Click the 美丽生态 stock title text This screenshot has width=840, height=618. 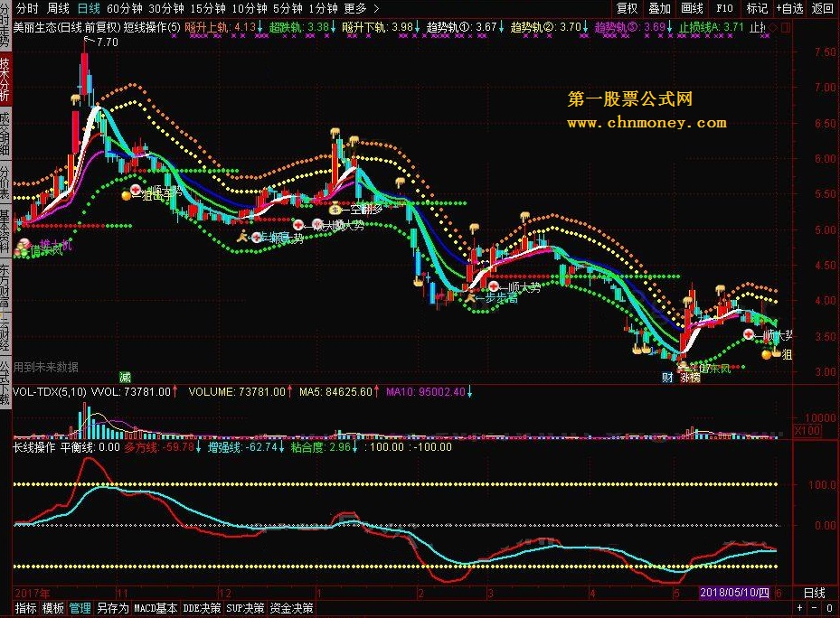pyautogui.click(x=33, y=27)
